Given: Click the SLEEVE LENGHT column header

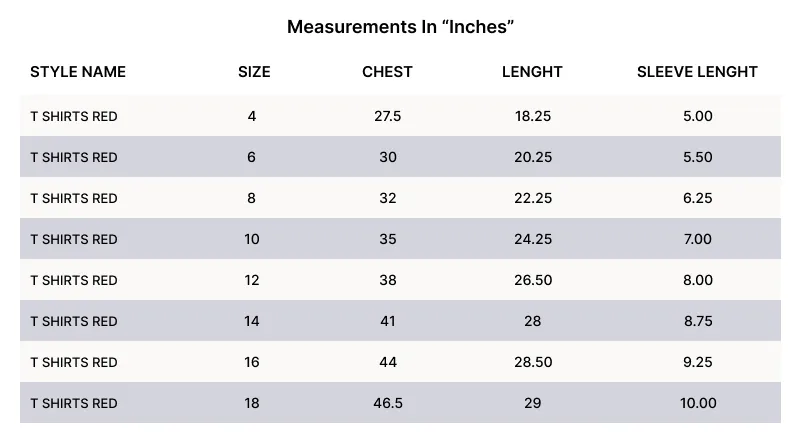Looking at the screenshot, I should click(x=697, y=72).
